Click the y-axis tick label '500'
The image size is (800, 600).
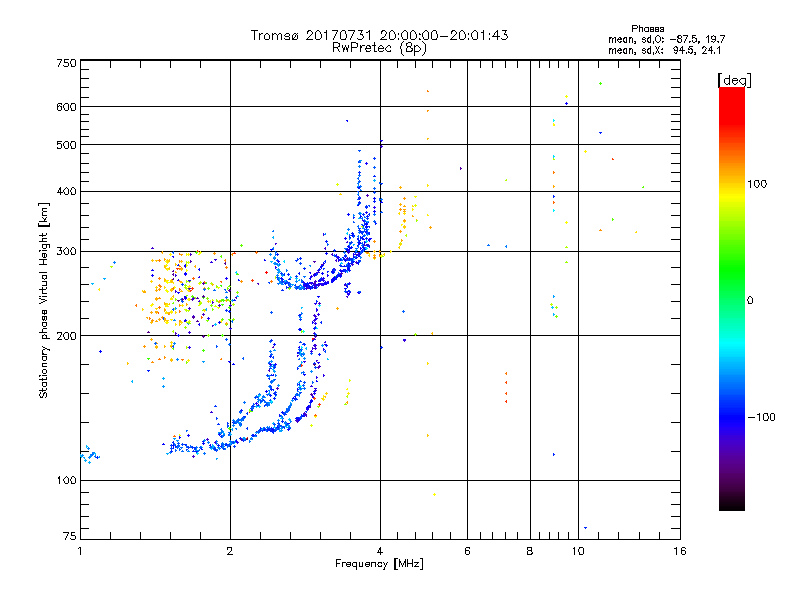tap(66, 145)
